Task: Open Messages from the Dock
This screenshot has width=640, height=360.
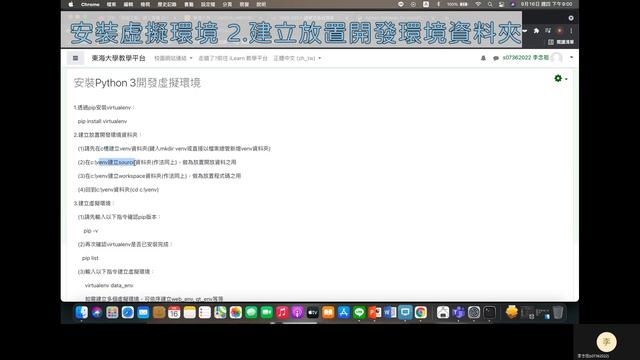Action: 251,313
